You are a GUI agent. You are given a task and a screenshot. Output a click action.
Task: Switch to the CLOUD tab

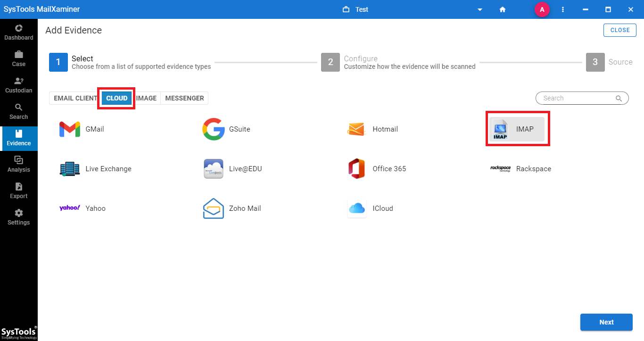pos(117,98)
